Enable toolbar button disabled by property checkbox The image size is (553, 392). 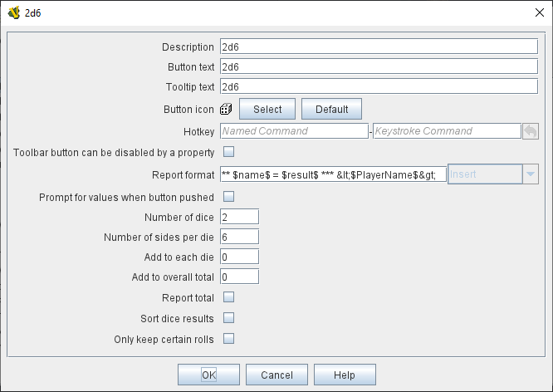tap(229, 152)
